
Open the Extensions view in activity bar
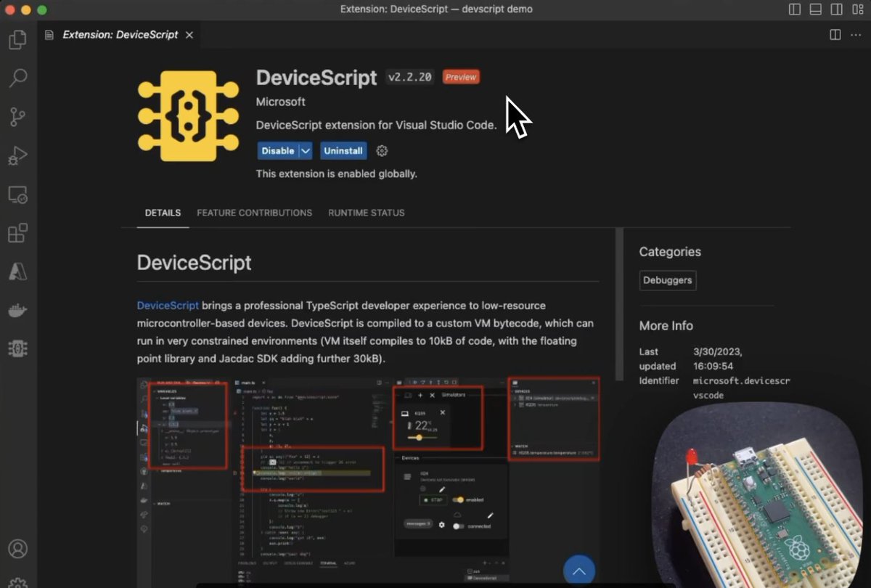point(17,233)
